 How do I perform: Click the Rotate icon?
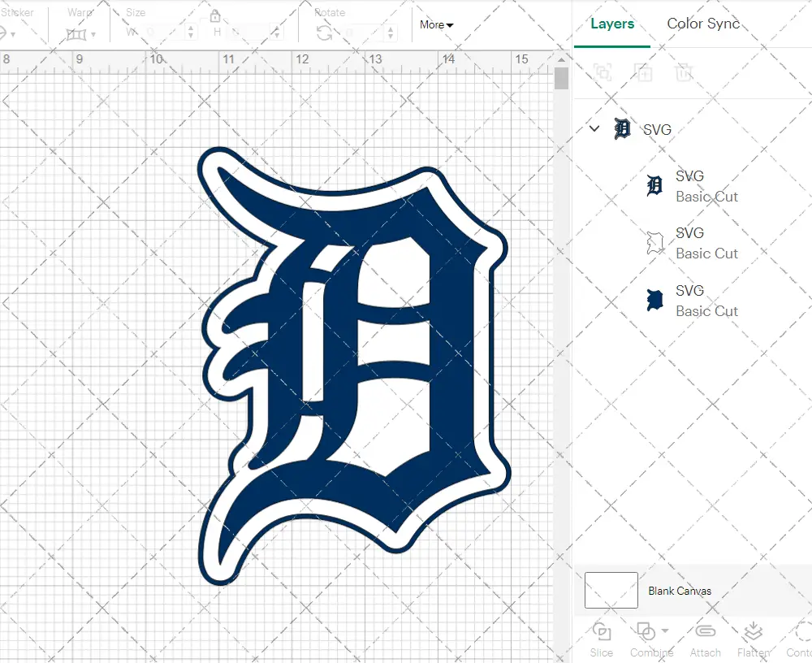(x=325, y=33)
